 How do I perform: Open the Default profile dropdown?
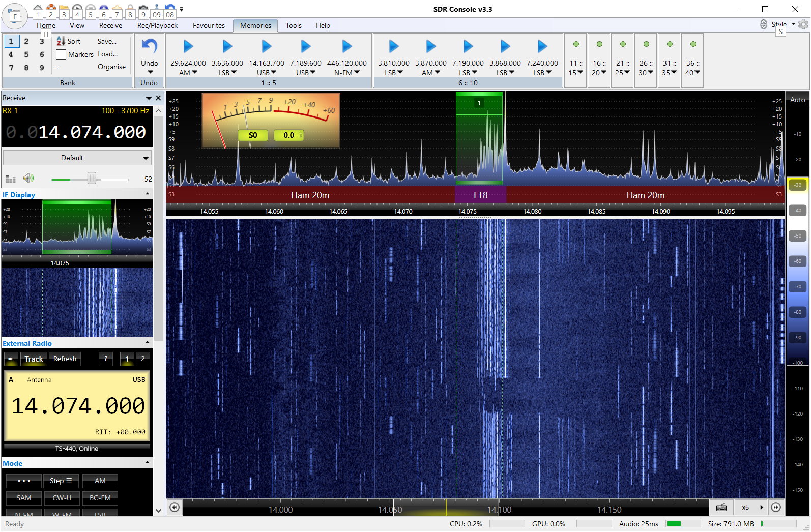(x=77, y=158)
